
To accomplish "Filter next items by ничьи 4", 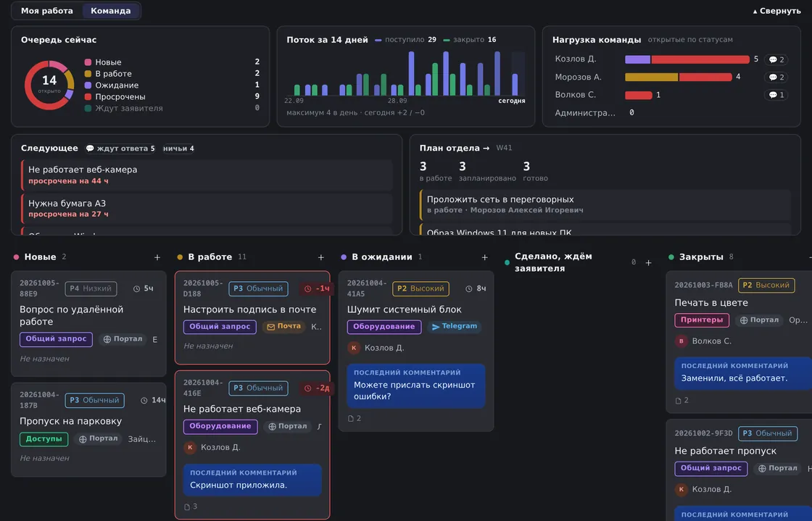I will [x=178, y=149].
